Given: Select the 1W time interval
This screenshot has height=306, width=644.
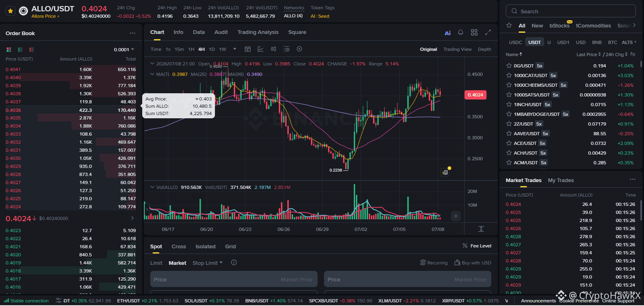Looking at the screenshot, I should pyautogui.click(x=223, y=49).
